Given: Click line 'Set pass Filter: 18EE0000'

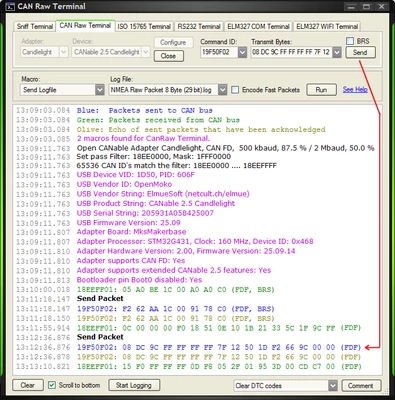Looking at the screenshot, I should 154,157.
